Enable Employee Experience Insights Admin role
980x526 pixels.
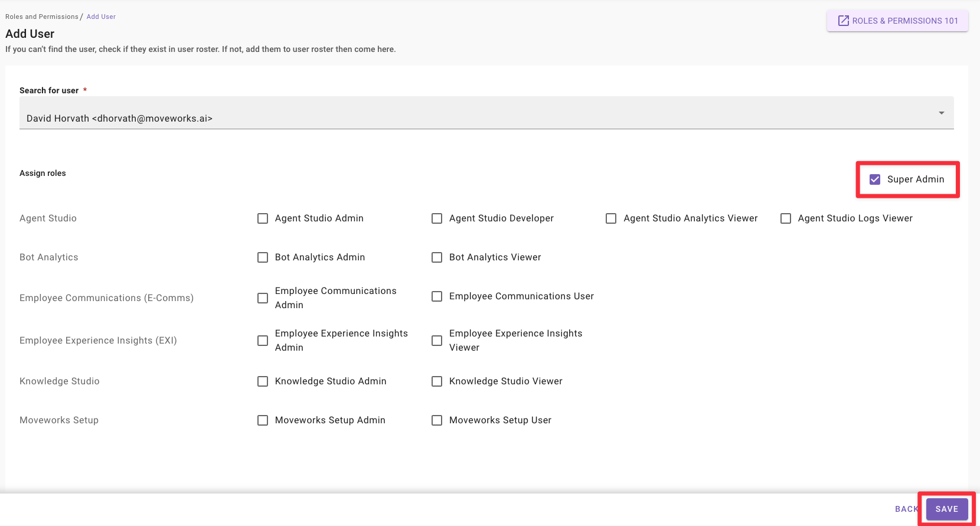[x=263, y=341]
